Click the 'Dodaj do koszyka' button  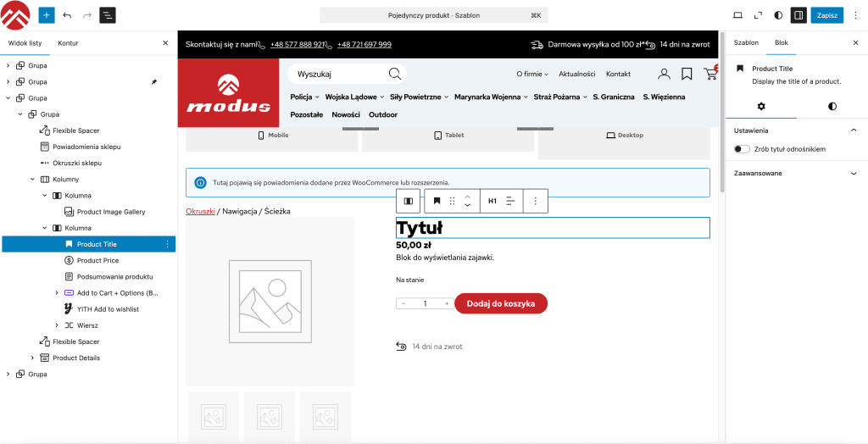tap(501, 303)
